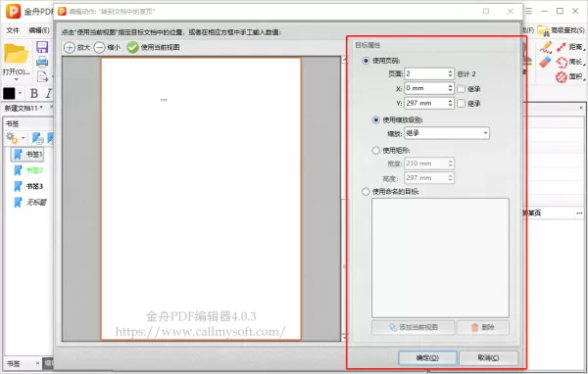Open 高级查找(S) advanced search
This screenshot has width=588, height=374.
pyautogui.click(x=561, y=30)
